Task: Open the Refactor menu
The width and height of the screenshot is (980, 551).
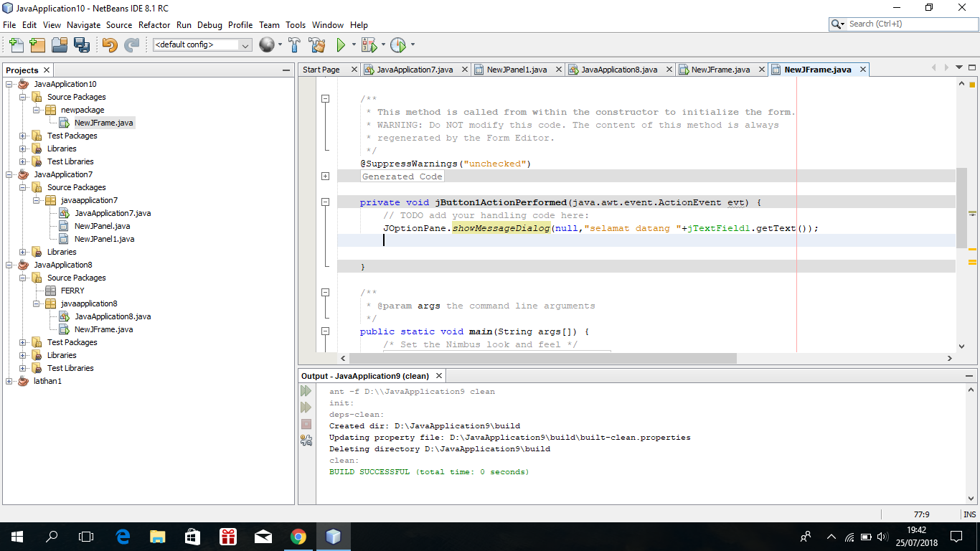Action: [154, 24]
